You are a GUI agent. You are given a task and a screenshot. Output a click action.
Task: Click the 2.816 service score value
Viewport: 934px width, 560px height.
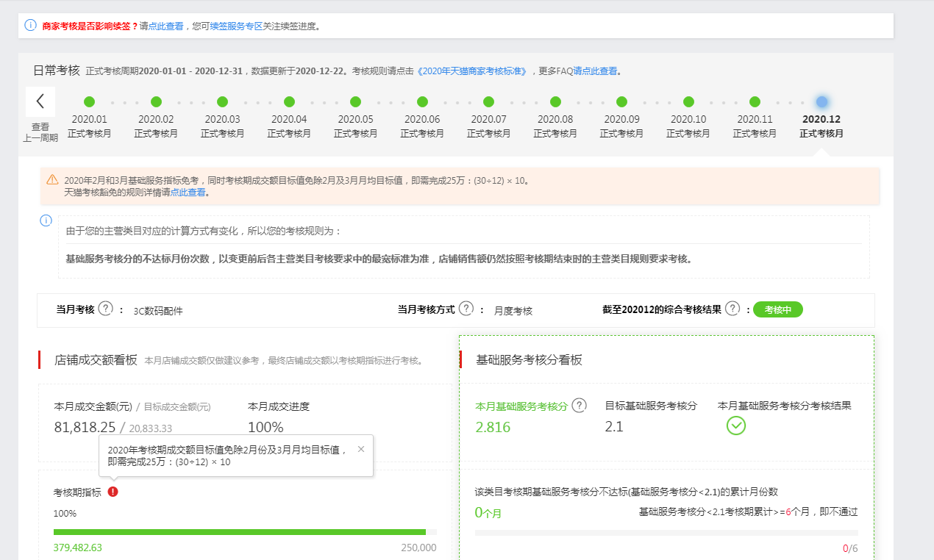(493, 427)
